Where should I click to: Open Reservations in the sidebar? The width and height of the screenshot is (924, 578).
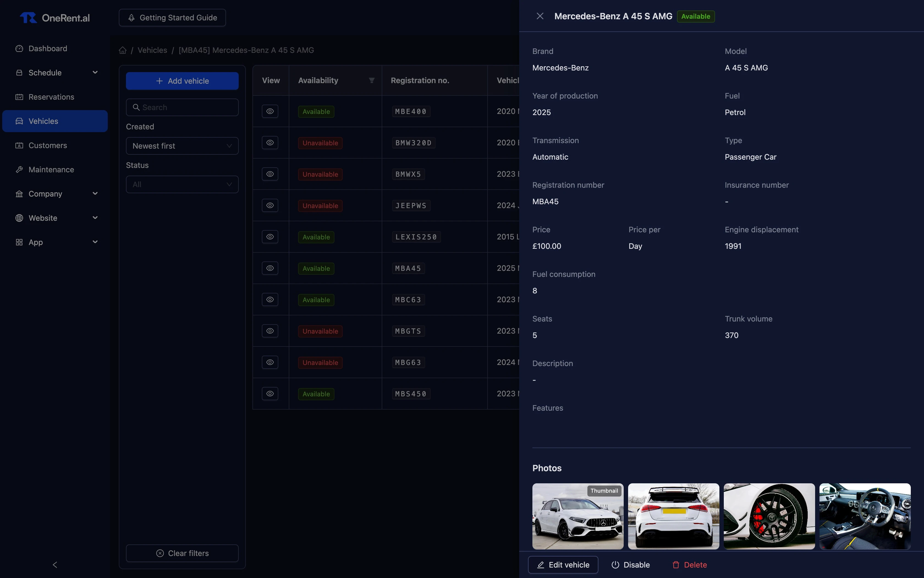coord(55,97)
